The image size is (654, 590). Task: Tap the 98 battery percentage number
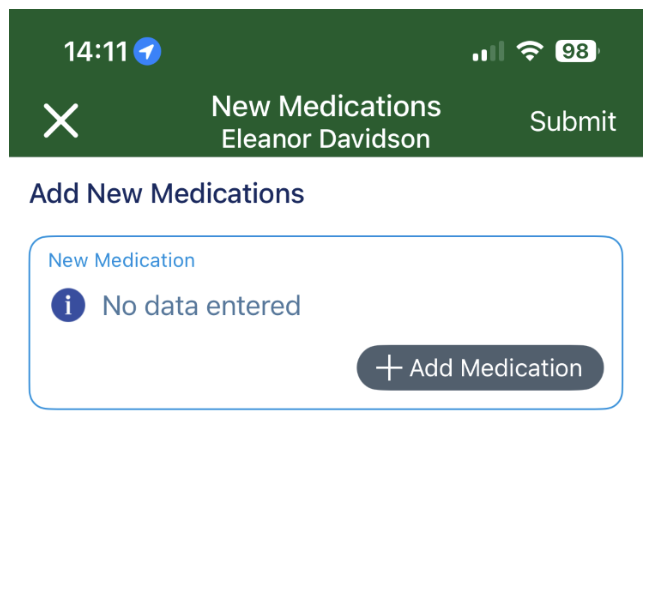(575, 51)
